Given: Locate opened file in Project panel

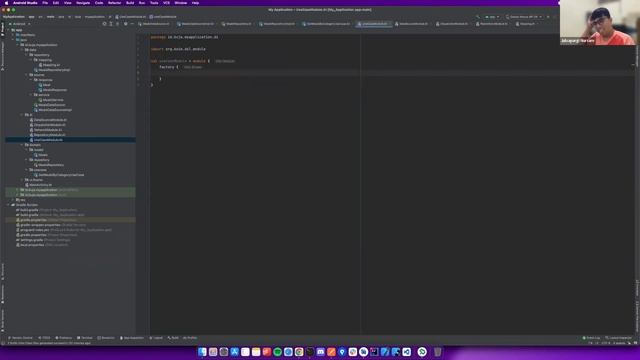Looking at the screenshot, I should pos(104,24).
